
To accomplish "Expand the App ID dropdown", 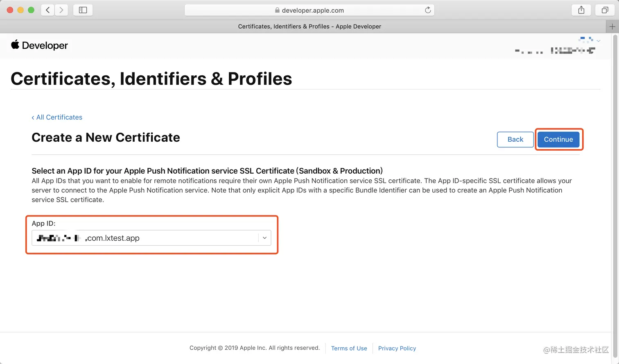I will pyautogui.click(x=264, y=238).
